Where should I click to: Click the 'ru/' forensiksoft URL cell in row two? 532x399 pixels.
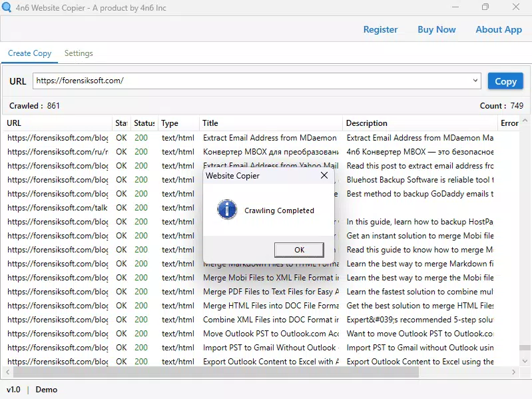(58, 152)
